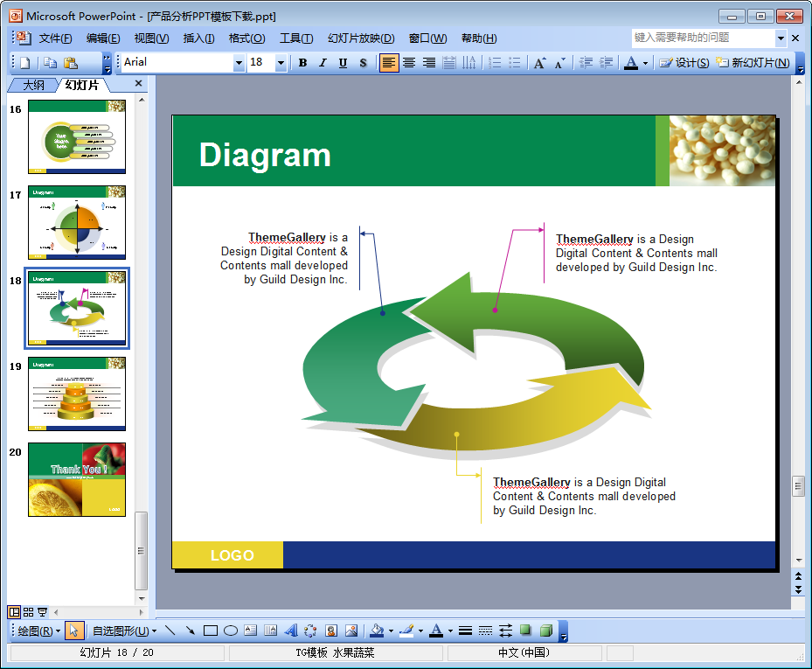Open the 幻灯片放映(D) menu
The image size is (812, 669).
click(x=361, y=38)
